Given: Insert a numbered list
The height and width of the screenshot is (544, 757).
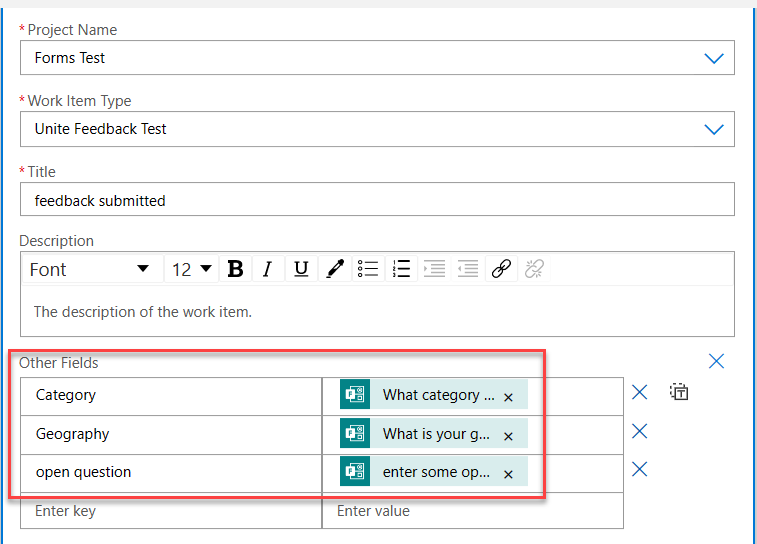Looking at the screenshot, I should tap(401, 269).
